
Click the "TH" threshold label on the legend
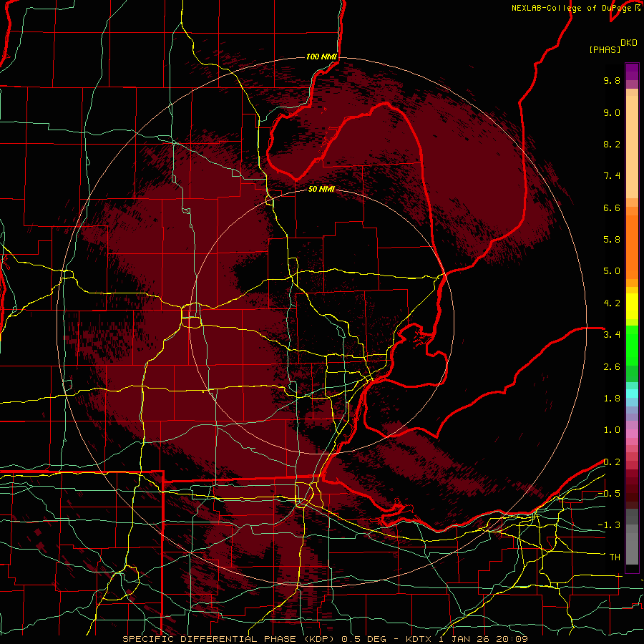pyautogui.click(x=615, y=557)
